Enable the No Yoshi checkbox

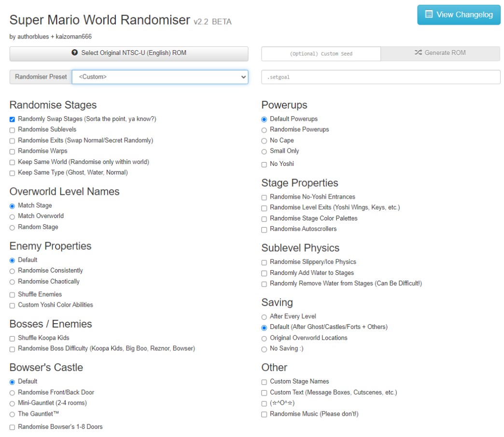tap(264, 164)
